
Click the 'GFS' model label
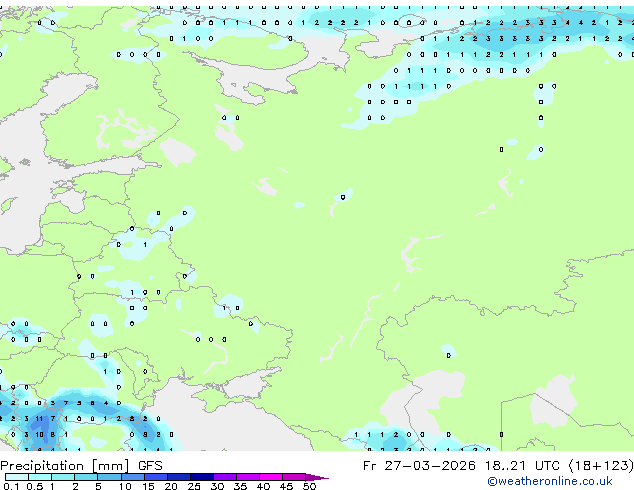[x=150, y=466]
